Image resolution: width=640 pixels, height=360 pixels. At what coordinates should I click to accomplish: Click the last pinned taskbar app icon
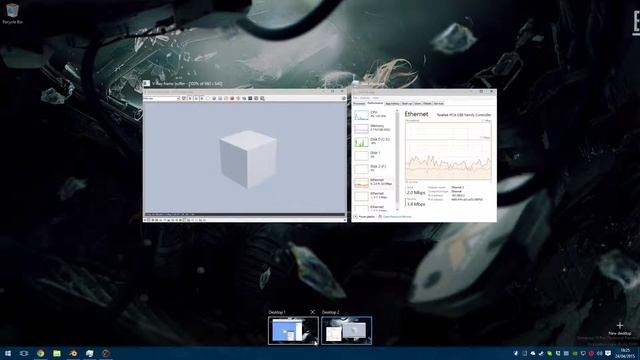coord(106,353)
